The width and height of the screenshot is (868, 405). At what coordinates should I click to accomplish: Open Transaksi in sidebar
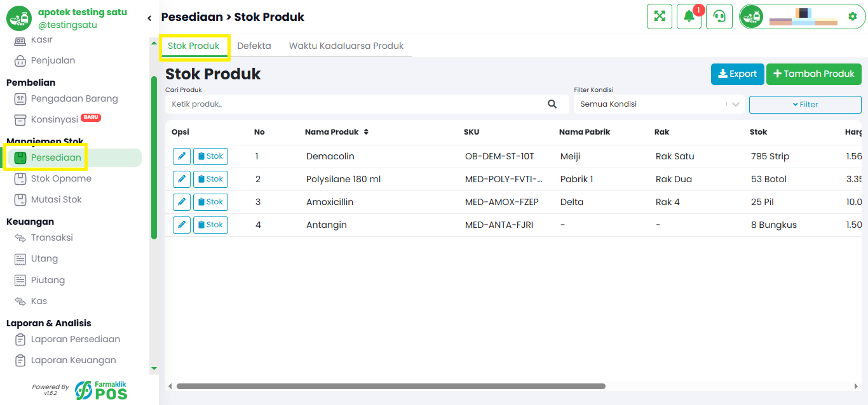[52, 237]
